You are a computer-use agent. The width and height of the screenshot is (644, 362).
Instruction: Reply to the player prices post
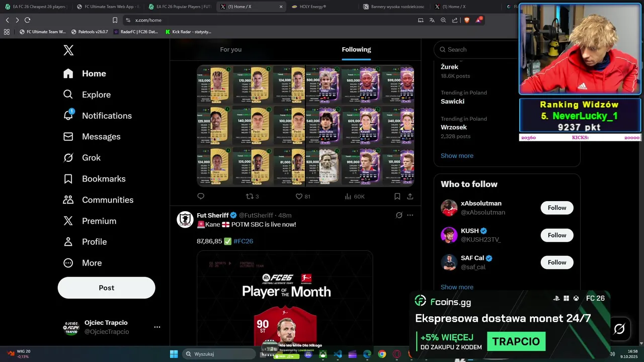tap(201, 196)
